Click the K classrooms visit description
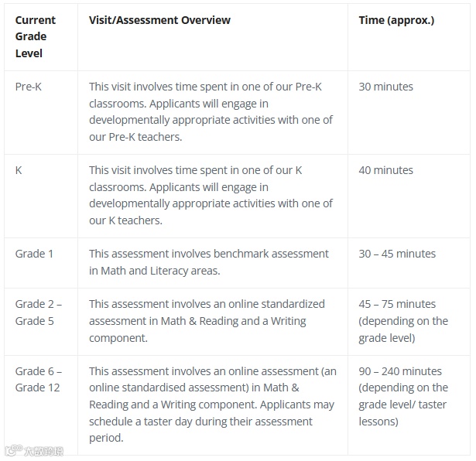Screen dimensions: 476x461 [x=211, y=195]
